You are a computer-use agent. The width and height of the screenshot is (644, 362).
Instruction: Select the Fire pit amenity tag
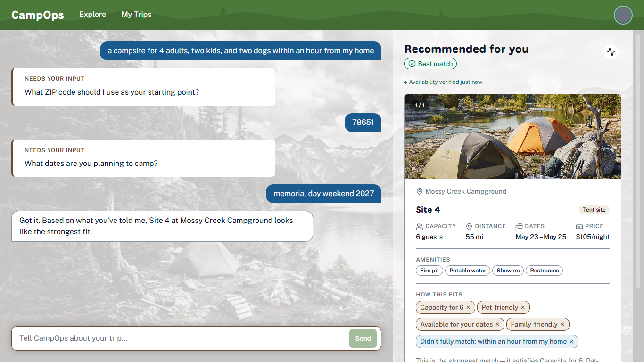429,271
